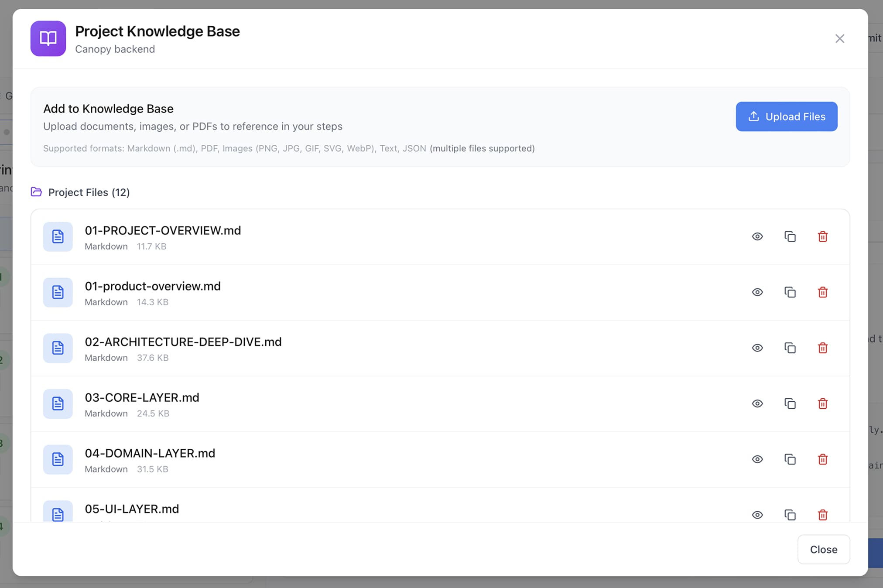Viewport: 883px width, 588px height.
Task: Preview 01-PROJECT-OVERVIEW.md with the eye icon
Action: [757, 236]
